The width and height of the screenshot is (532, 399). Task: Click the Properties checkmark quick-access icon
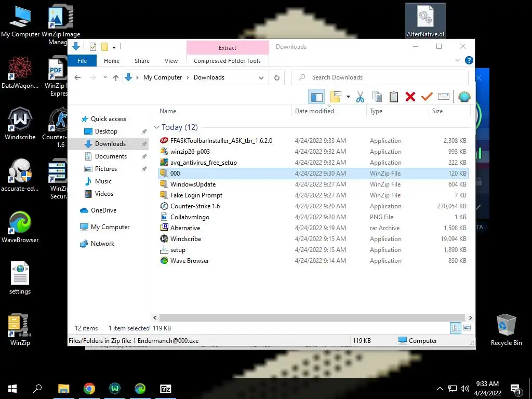[92, 47]
